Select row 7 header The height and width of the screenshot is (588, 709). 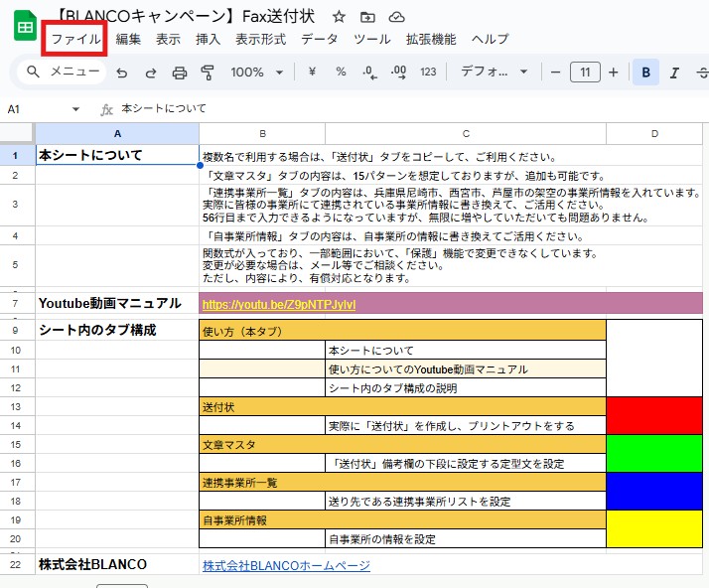[x=15, y=303]
